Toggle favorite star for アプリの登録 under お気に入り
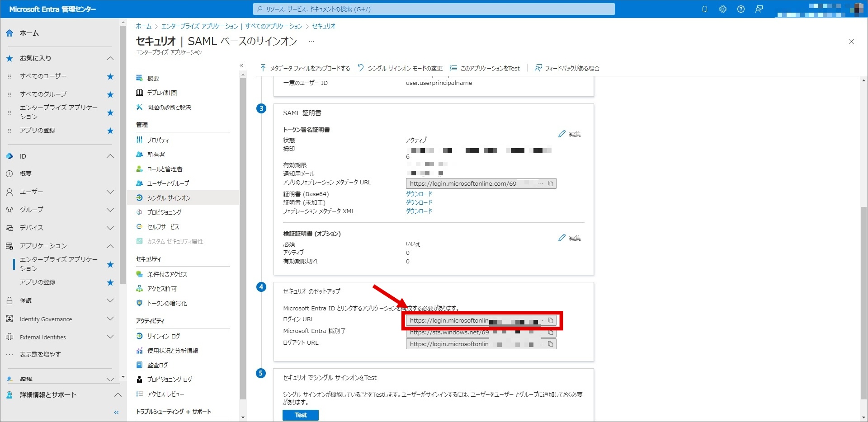Viewport: 868px width, 422px height. (x=110, y=131)
